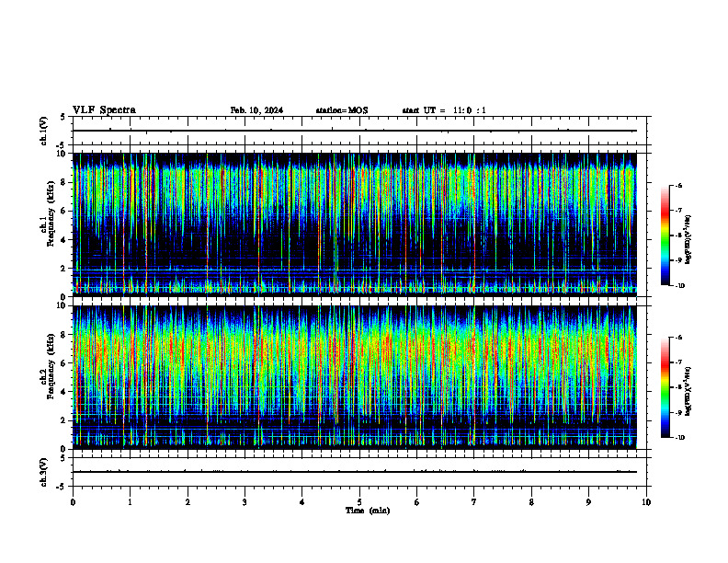This screenshot has width=728, height=563.
Task: Click the 'VLF Spectra' title text
Action: [104, 110]
